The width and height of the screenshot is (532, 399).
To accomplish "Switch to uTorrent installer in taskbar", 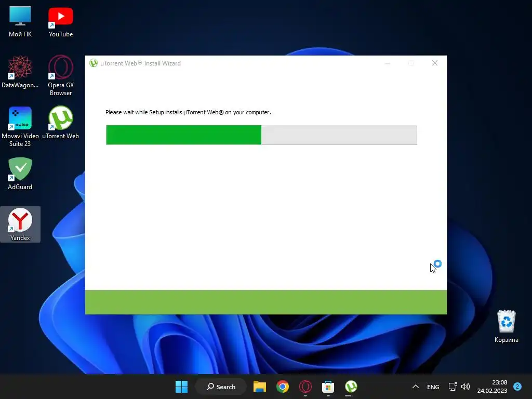I will click(x=351, y=387).
